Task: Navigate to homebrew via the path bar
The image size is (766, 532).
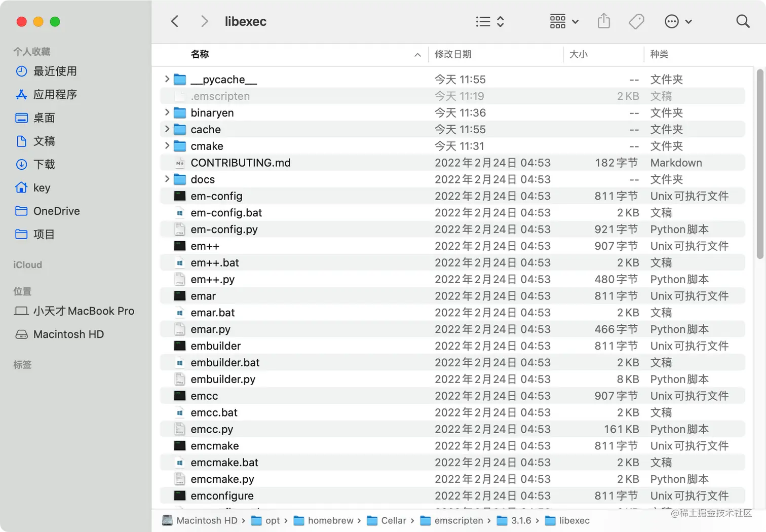Action: 331,520
